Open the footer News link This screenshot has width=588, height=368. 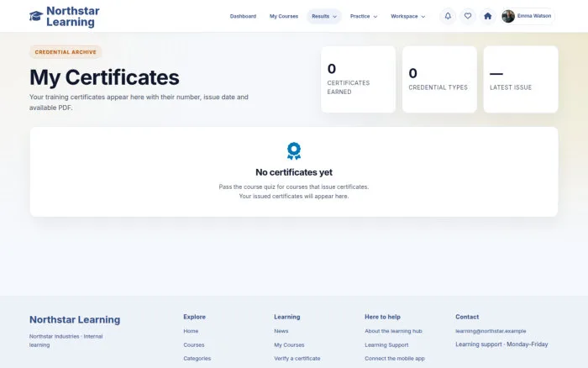pyautogui.click(x=281, y=331)
